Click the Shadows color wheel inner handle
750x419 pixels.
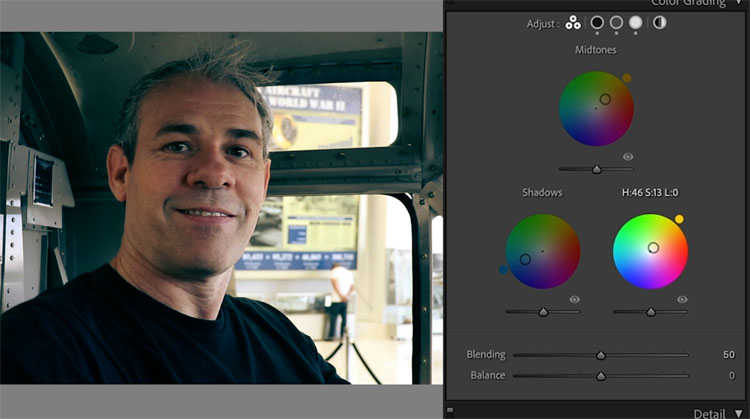525,259
